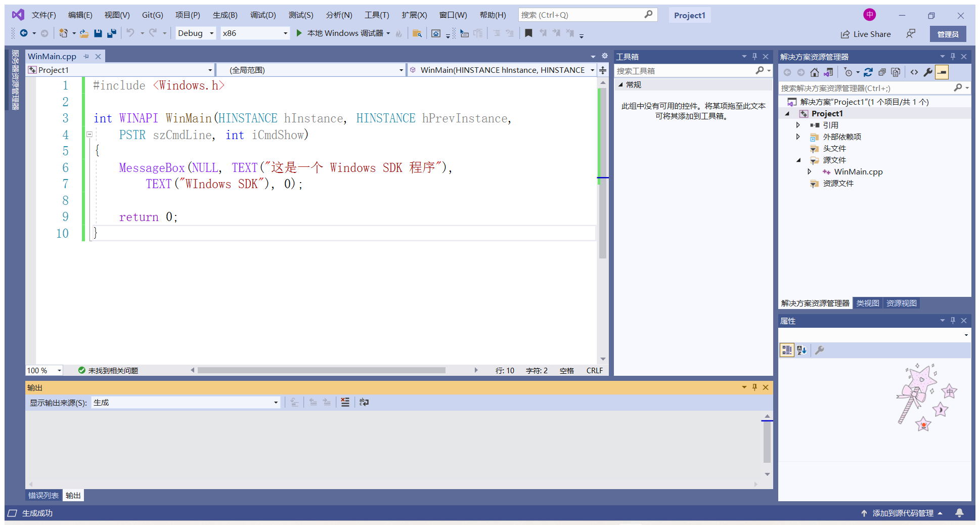This screenshot has width=980, height=525.
Task: Sort the Properties panel alphabetically
Action: (801, 350)
